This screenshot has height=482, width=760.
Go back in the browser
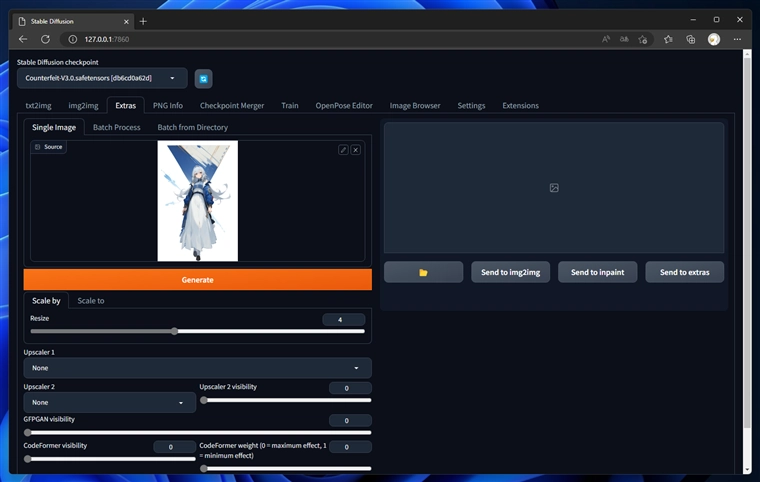pos(23,39)
